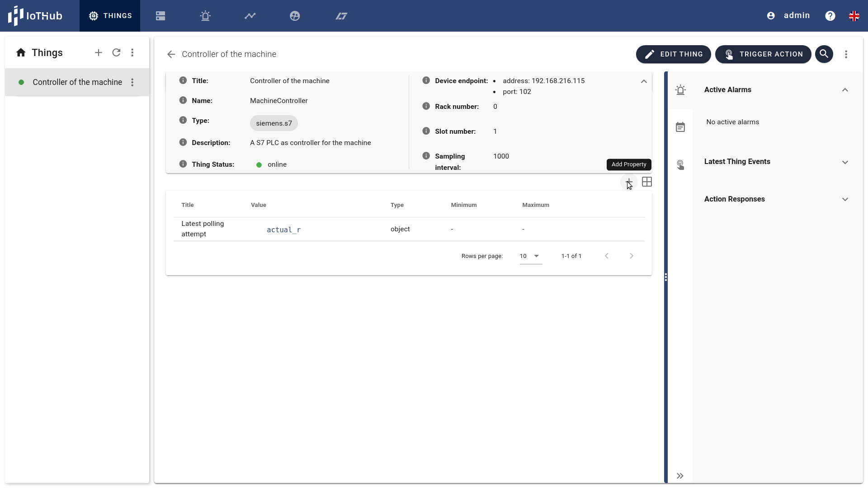
Task: Go to next table page
Action: [632, 256]
